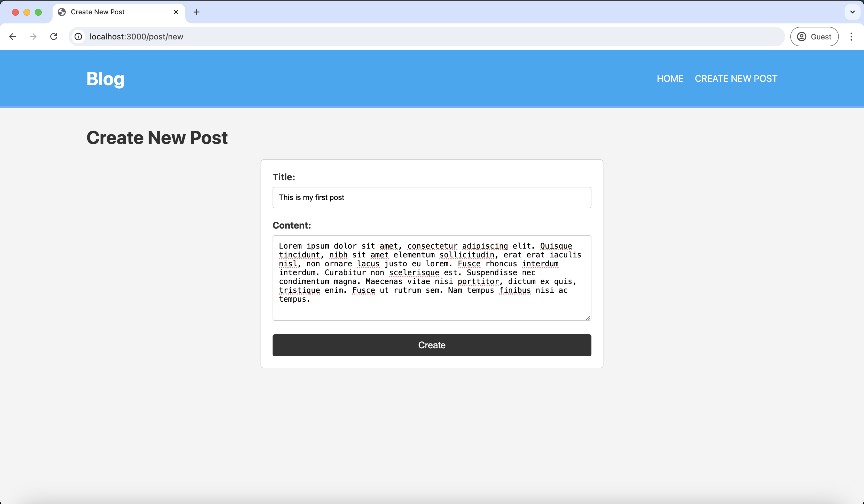
Task: Click inside the Content textarea
Action: pos(432,278)
